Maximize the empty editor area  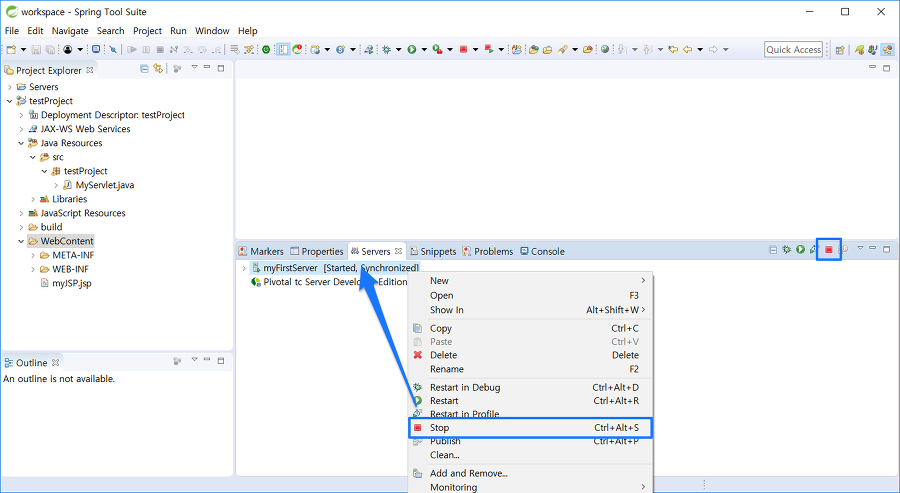(x=886, y=68)
